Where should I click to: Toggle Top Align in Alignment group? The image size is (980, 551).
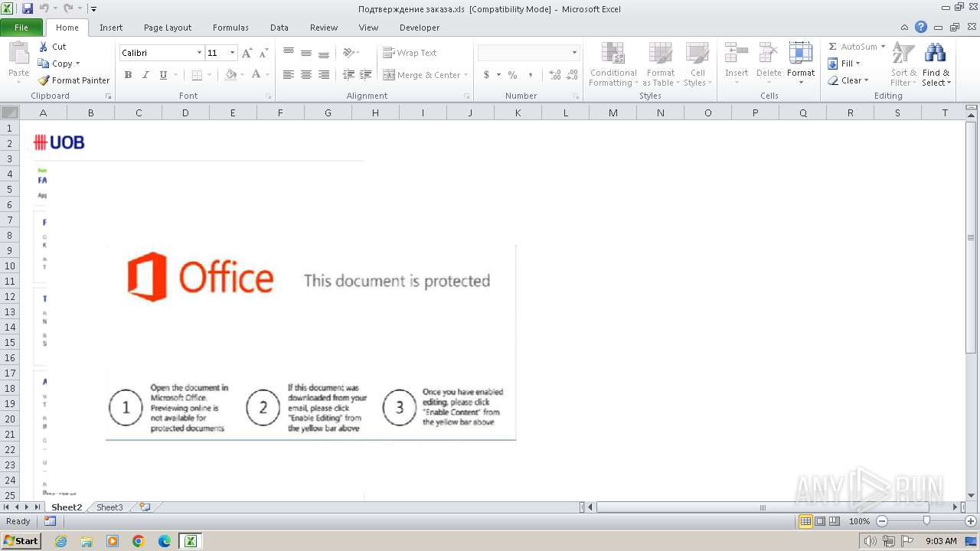pyautogui.click(x=289, y=53)
